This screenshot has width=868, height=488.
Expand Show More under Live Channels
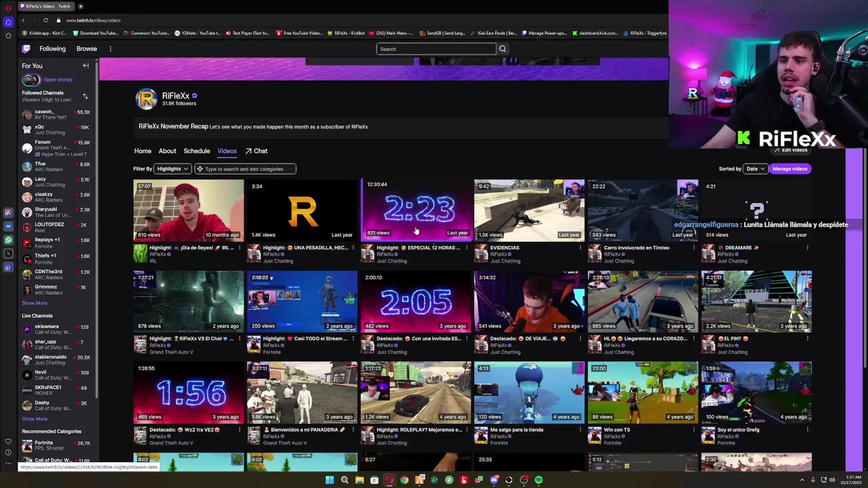coord(35,419)
